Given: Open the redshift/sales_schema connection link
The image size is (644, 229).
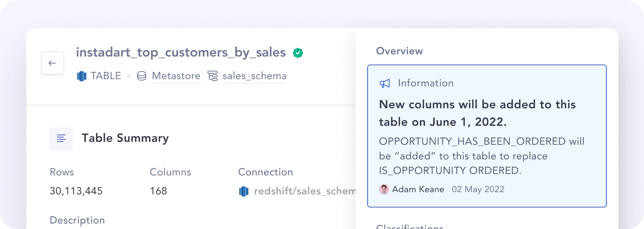Looking at the screenshot, I should [304, 191].
